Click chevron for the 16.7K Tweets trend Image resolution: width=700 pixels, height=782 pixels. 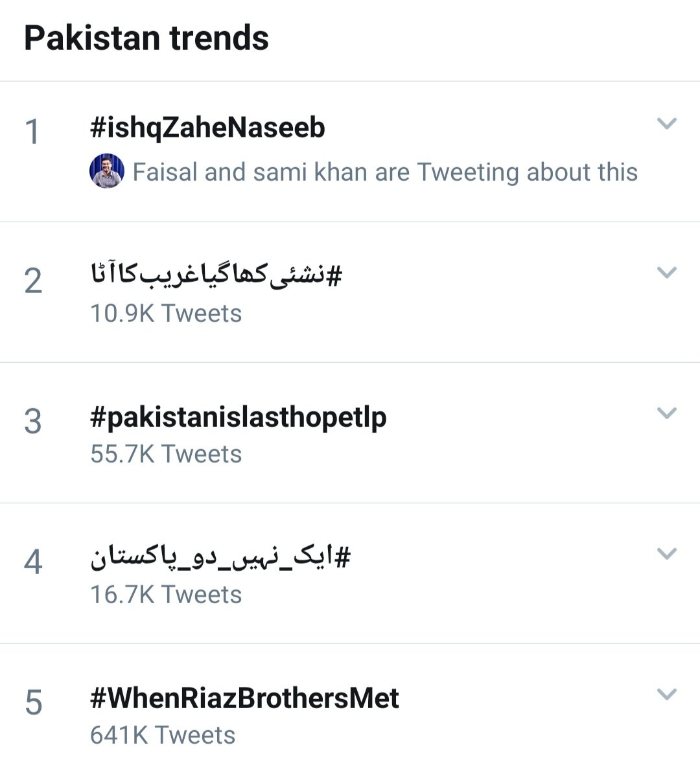(x=666, y=553)
